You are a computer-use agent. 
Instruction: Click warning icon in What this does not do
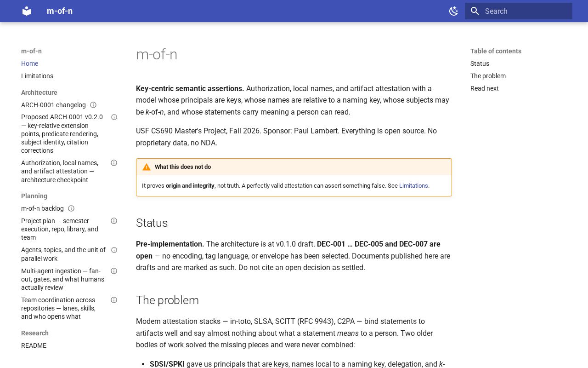click(147, 167)
